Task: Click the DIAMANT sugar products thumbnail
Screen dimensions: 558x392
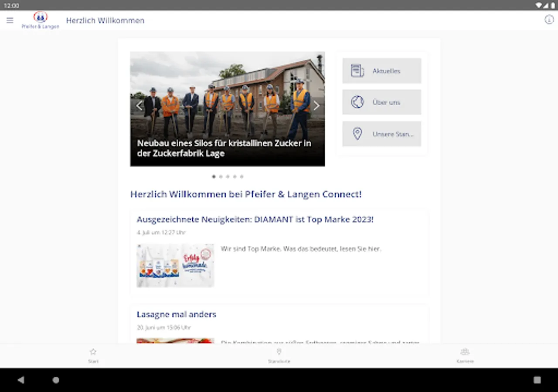Action: (x=175, y=265)
